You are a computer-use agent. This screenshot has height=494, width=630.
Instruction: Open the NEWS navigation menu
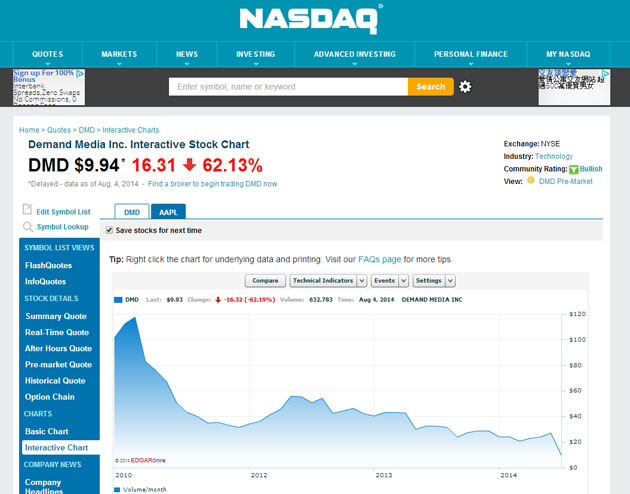tap(187, 54)
